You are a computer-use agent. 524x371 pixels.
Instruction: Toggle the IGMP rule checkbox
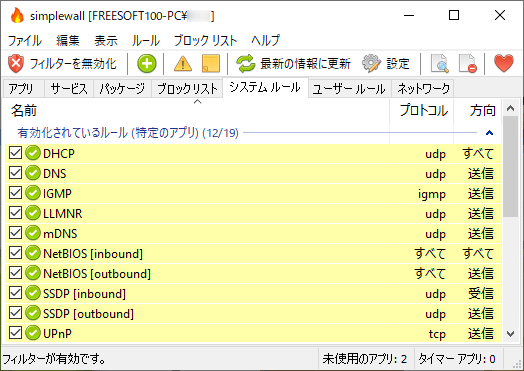click(x=15, y=193)
